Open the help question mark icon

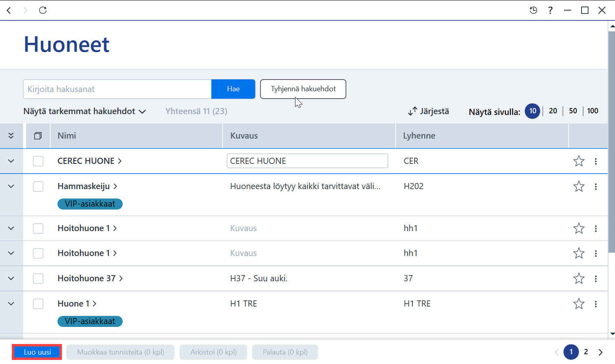pos(550,10)
